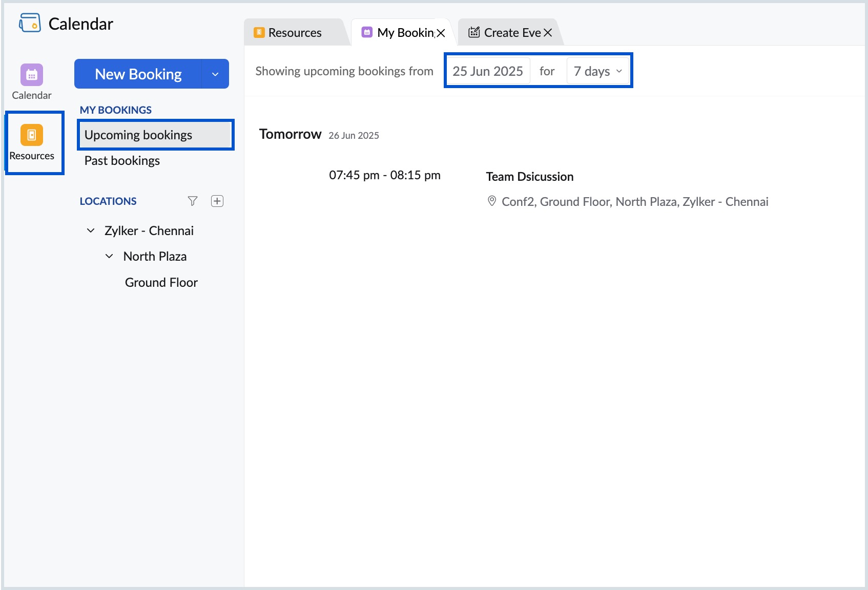Open the New Booking dropdown arrow
This screenshot has width=868, height=590.
tap(215, 74)
